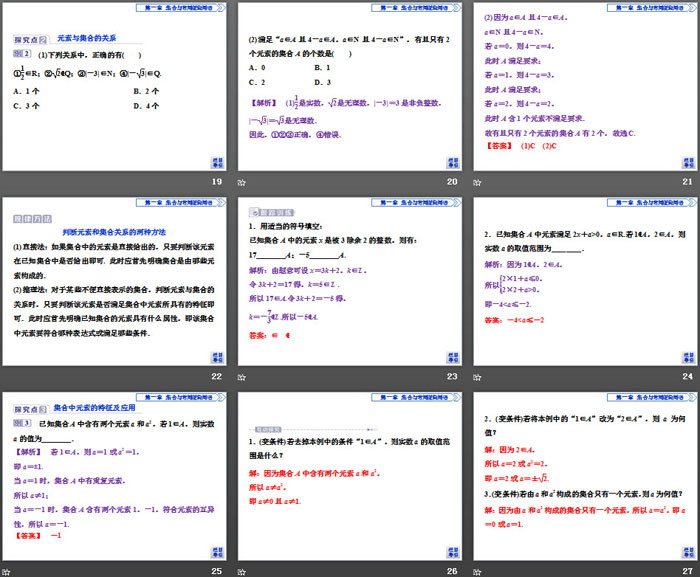Click the red "答案" line on slide 23
The width and height of the screenshot is (700, 577).
point(270,335)
